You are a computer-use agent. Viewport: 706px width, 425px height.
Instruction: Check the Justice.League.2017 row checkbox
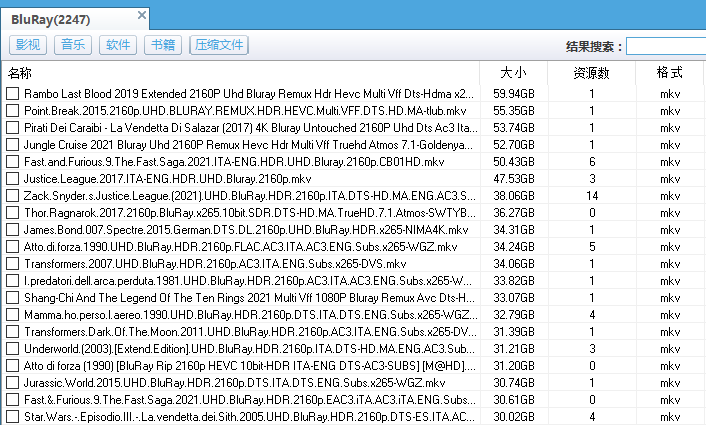[x=13, y=179]
